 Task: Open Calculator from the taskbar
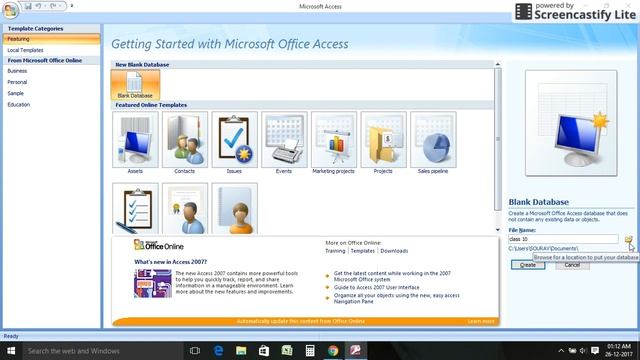tap(310, 351)
